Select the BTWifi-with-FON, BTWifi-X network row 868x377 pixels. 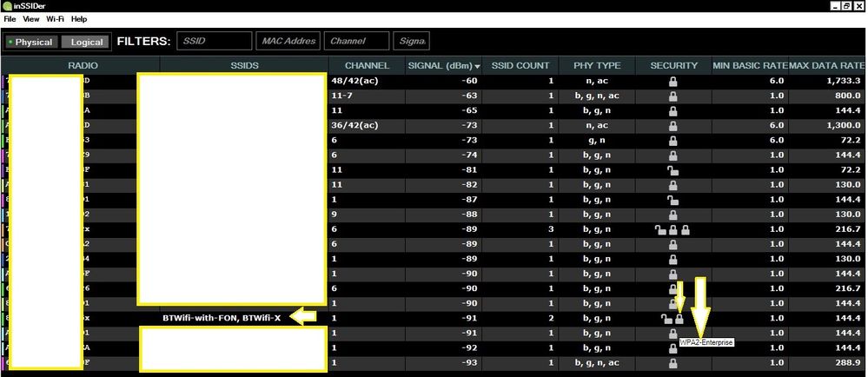222,318
